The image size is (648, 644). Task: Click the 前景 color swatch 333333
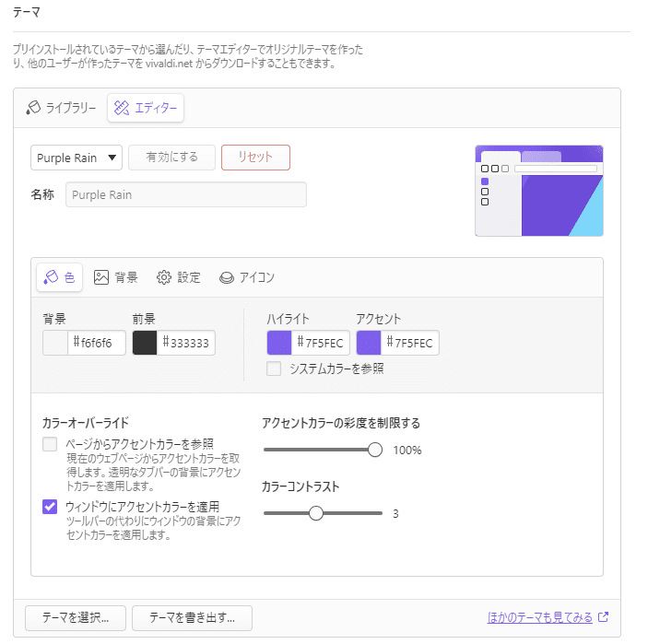tap(145, 343)
